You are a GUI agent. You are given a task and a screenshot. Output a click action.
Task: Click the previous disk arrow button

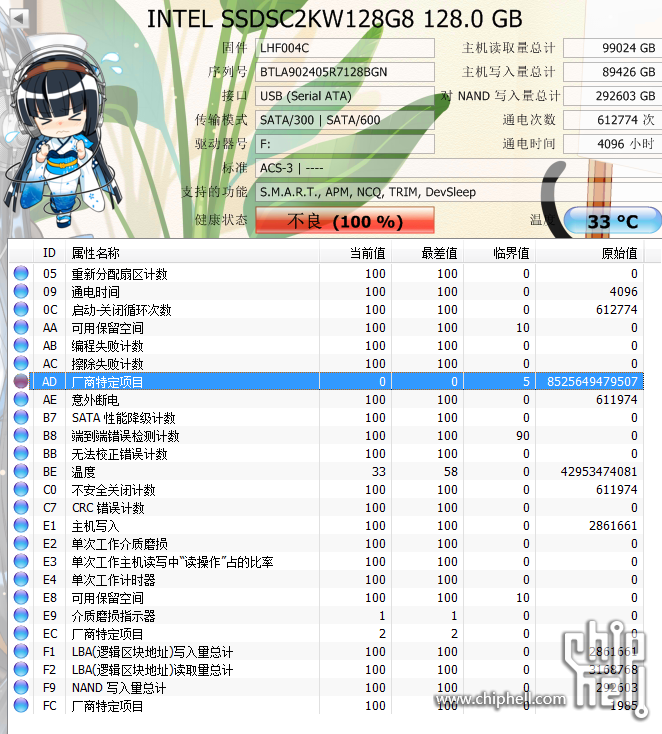19,19
